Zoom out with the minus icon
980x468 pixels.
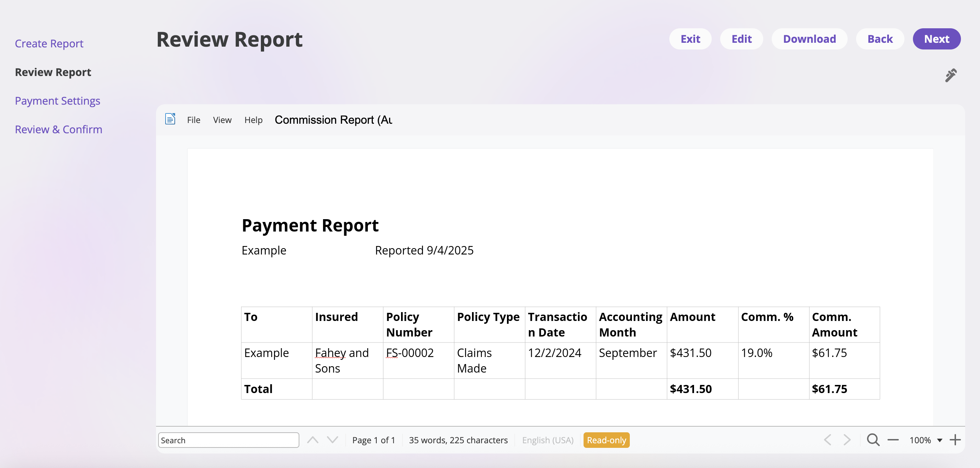[893, 440]
